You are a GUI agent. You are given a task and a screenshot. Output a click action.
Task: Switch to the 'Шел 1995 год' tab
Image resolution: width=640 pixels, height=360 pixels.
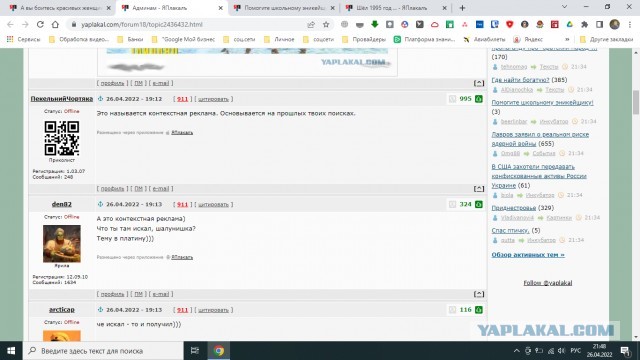tap(396, 8)
